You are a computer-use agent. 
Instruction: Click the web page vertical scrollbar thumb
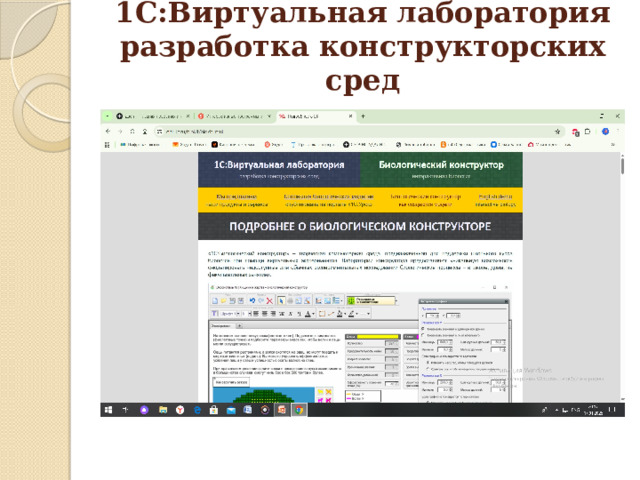(622, 165)
